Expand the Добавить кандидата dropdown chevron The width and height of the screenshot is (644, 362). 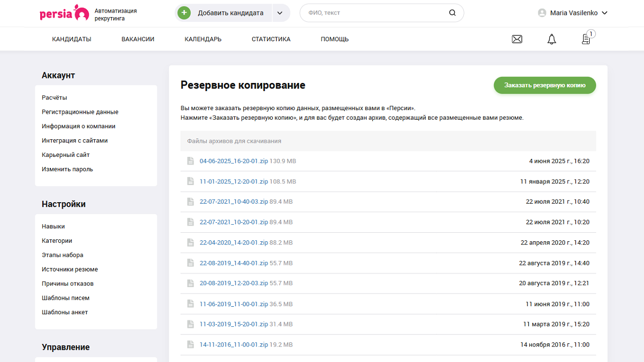pos(280,13)
